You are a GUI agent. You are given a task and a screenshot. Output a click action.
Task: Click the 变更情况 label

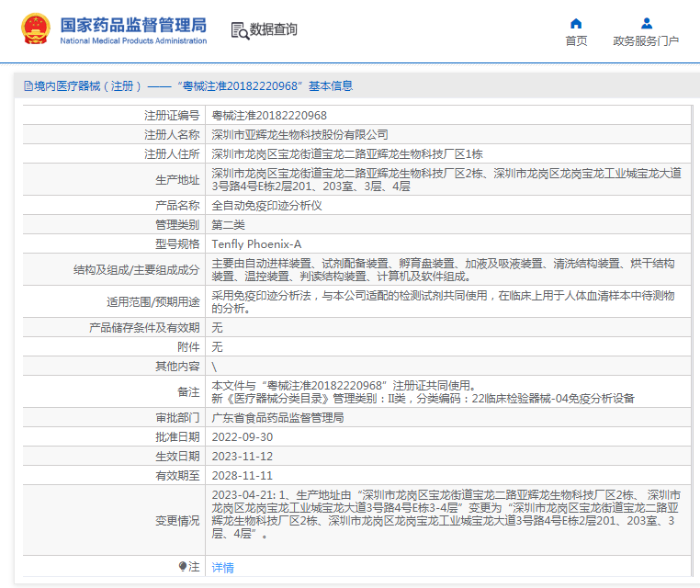click(x=177, y=521)
